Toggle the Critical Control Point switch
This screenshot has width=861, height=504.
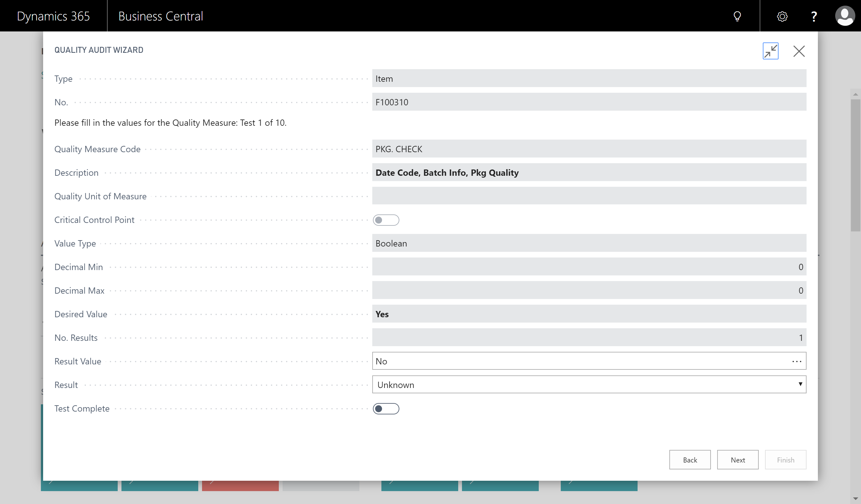click(x=386, y=220)
